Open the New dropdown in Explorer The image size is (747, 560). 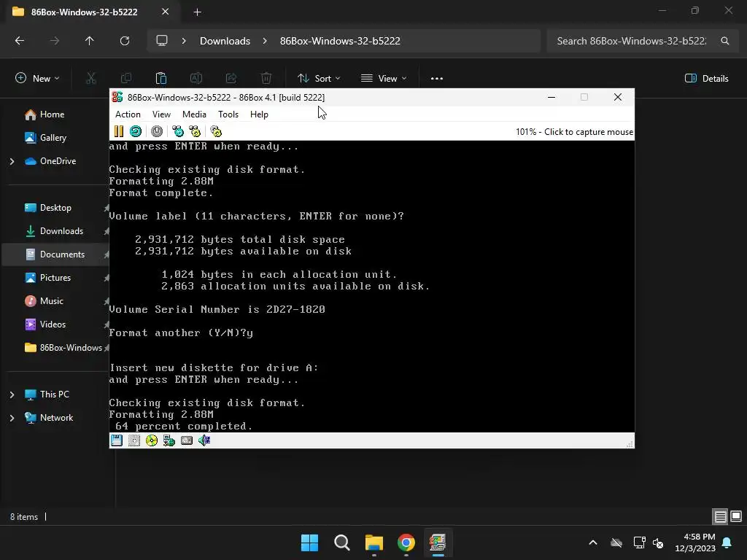click(38, 79)
